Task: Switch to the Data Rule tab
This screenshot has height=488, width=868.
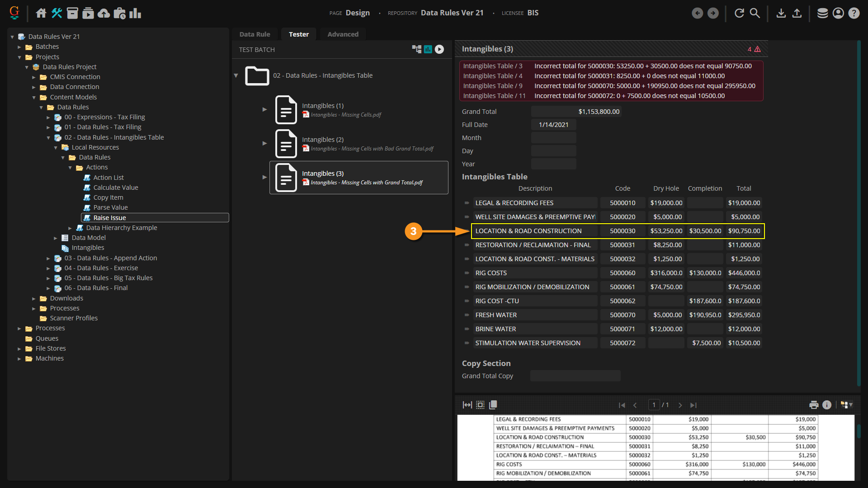Action: pos(255,34)
